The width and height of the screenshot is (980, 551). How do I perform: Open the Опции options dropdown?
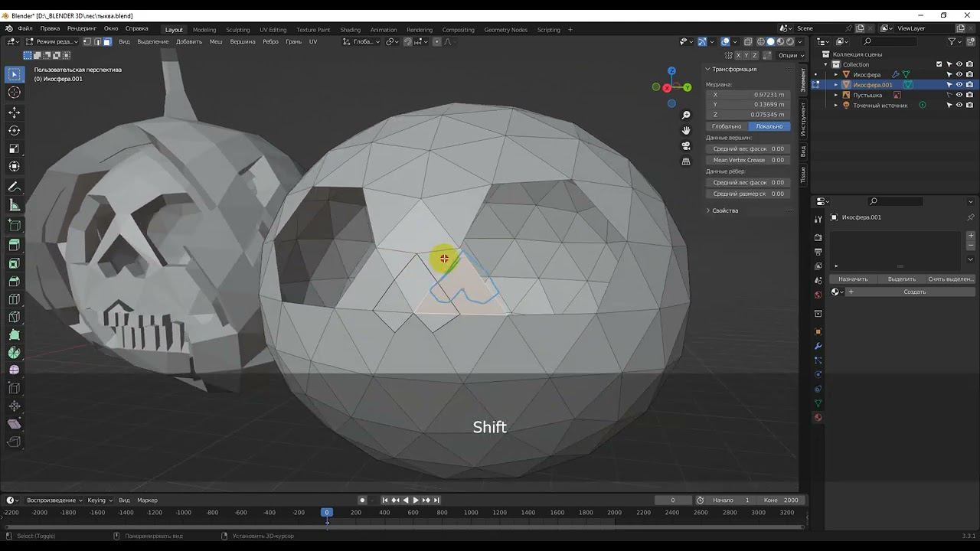(x=791, y=55)
